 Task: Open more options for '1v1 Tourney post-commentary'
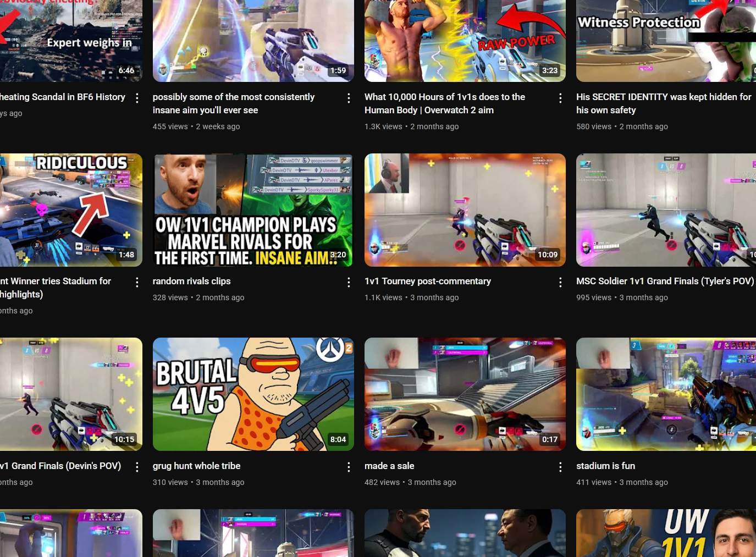pos(560,282)
